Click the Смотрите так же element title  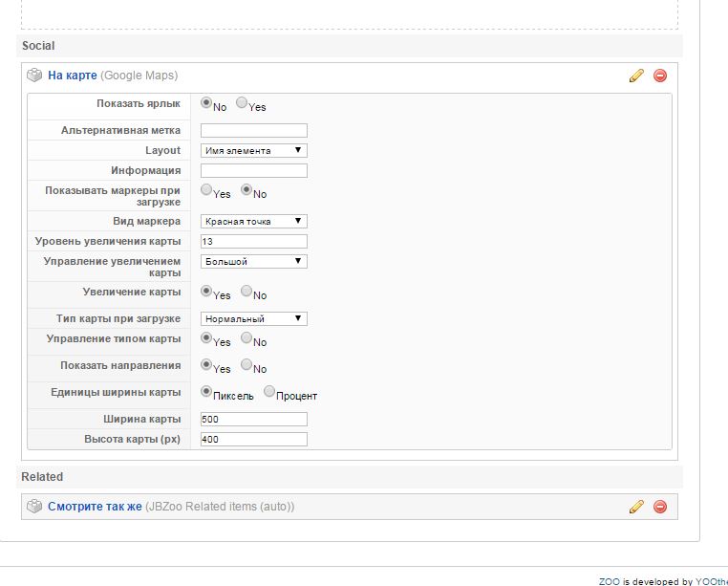click(95, 507)
